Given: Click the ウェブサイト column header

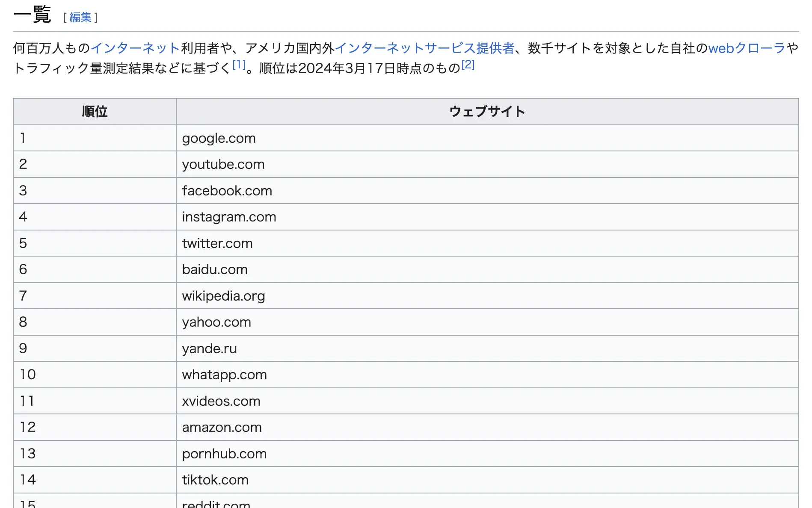Looking at the screenshot, I should [487, 112].
